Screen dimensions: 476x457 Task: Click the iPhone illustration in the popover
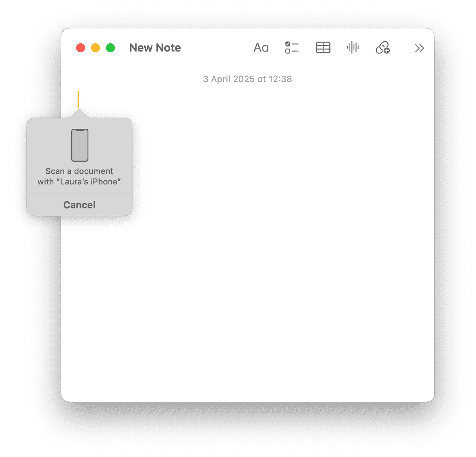[x=80, y=145]
